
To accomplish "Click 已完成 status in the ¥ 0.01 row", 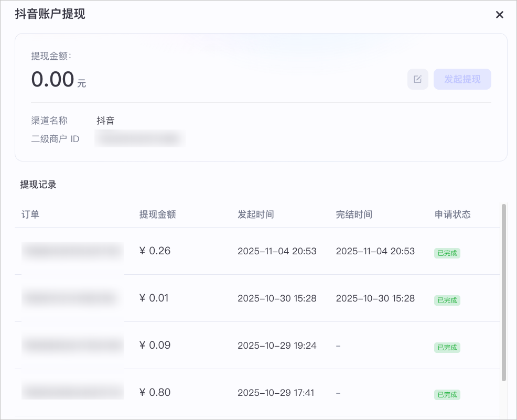I will [x=447, y=300].
